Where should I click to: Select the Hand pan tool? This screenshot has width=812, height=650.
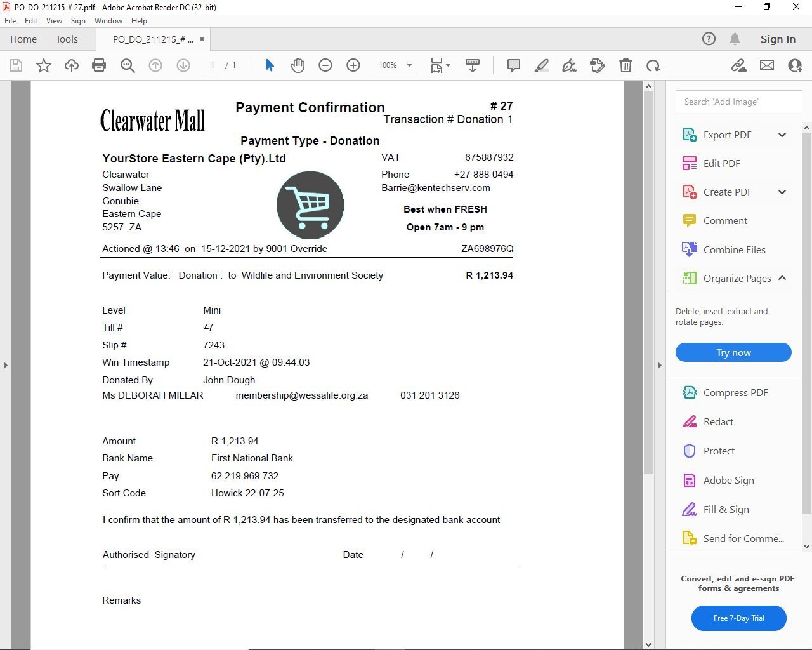pos(298,65)
